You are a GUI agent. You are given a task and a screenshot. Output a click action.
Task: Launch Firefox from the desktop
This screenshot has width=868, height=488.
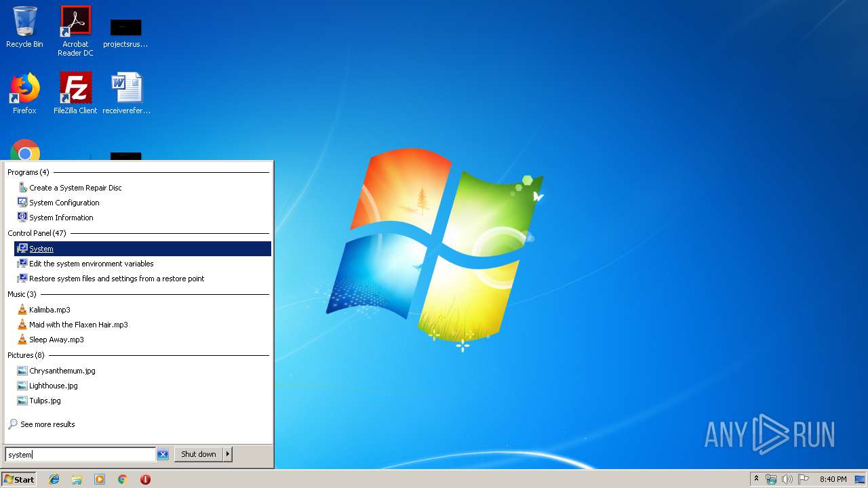24,93
